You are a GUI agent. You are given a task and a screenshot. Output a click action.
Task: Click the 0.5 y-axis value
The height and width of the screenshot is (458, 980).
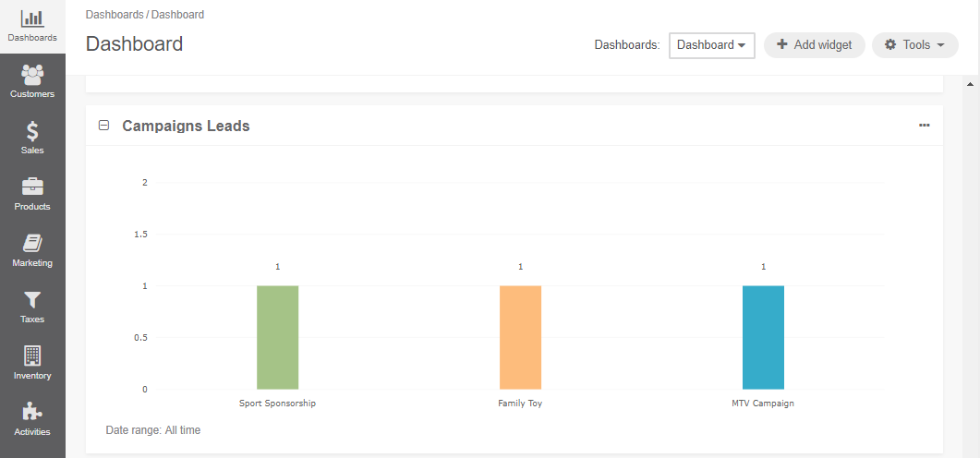pyautogui.click(x=140, y=337)
